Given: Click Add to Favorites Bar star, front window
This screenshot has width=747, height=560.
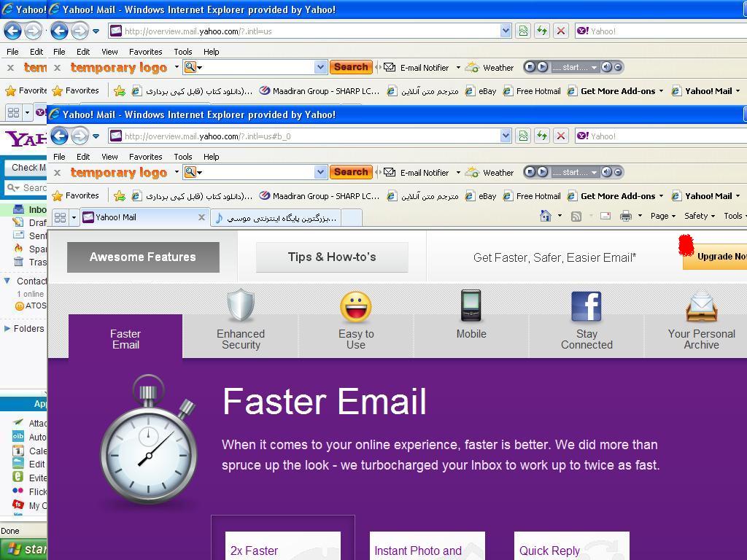Looking at the screenshot, I should [120, 195].
